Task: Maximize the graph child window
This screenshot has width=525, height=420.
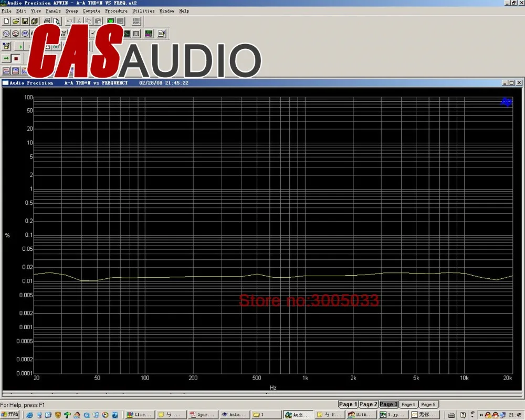Action: pyautogui.click(x=511, y=83)
